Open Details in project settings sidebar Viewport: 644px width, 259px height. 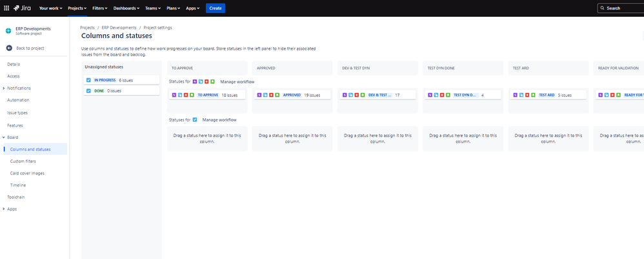pos(14,64)
